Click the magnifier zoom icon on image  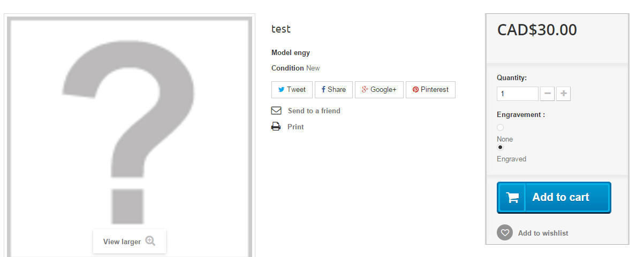click(150, 241)
